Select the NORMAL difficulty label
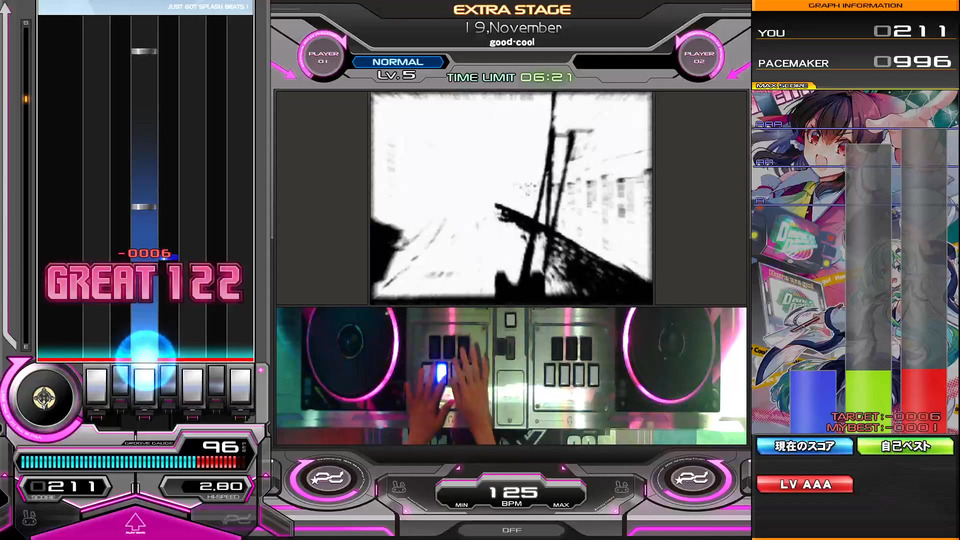Viewport: 960px width, 540px height. [397, 62]
